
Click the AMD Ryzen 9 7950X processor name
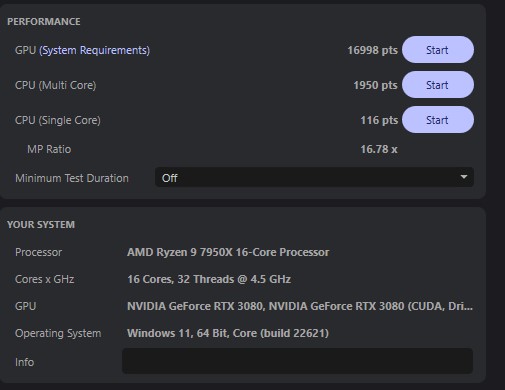coord(228,252)
